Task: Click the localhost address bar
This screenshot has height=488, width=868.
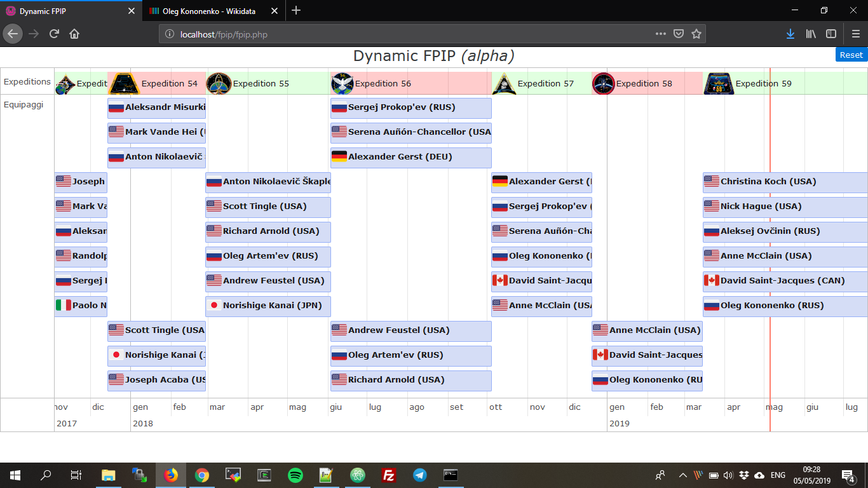Action: 407,34
